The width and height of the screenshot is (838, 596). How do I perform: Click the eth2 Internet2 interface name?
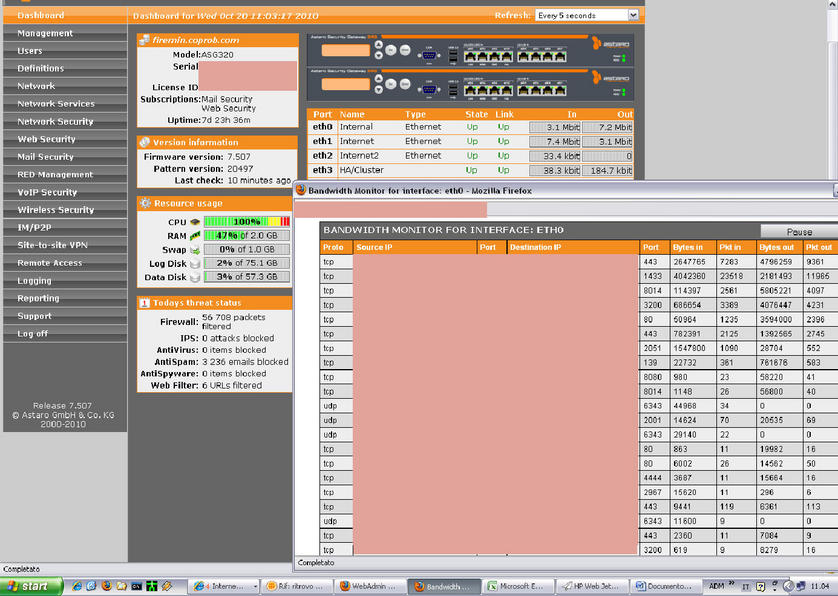click(x=359, y=156)
